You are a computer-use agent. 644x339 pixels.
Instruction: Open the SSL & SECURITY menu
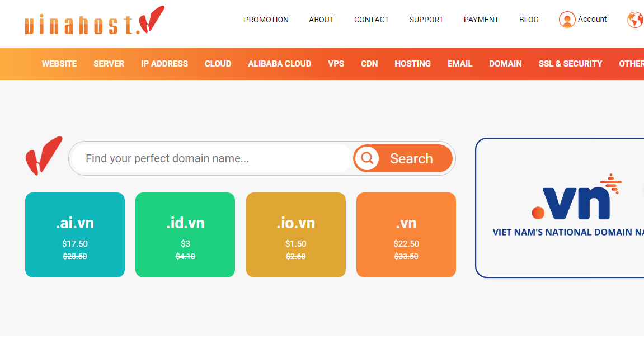pyautogui.click(x=570, y=64)
